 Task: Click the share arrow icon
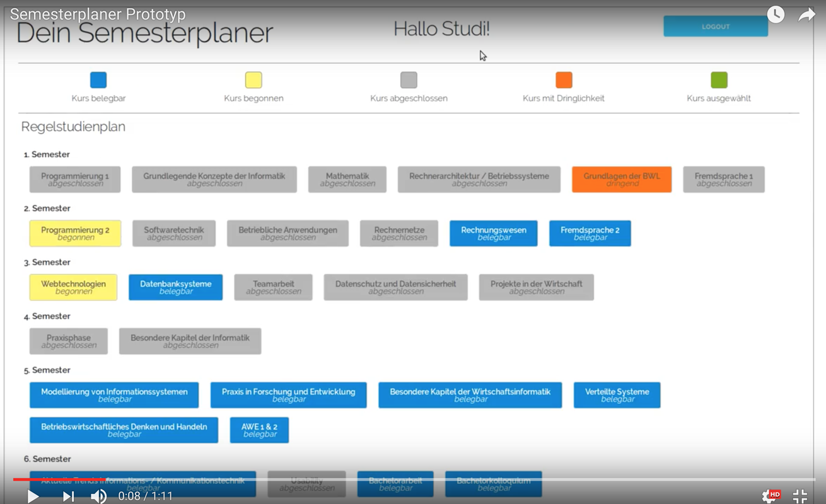[806, 14]
